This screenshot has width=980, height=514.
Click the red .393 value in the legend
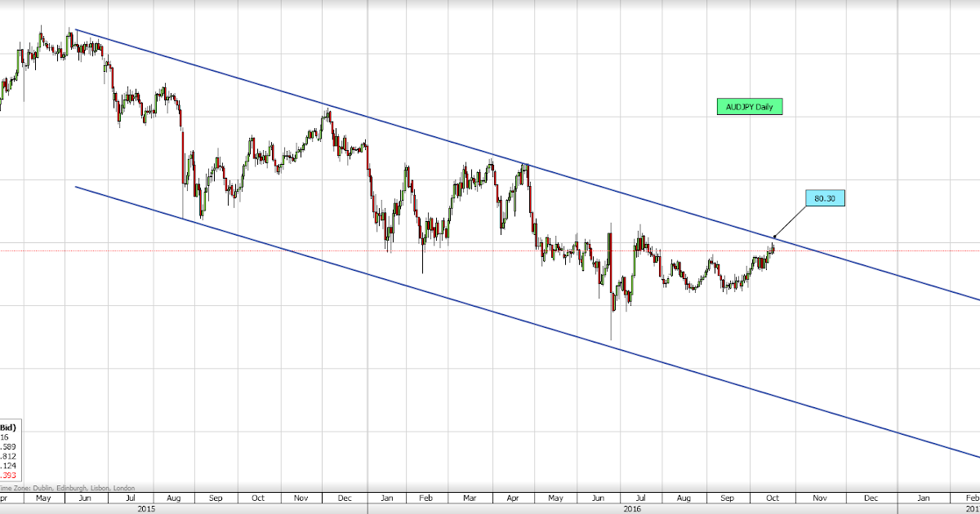tap(9, 476)
